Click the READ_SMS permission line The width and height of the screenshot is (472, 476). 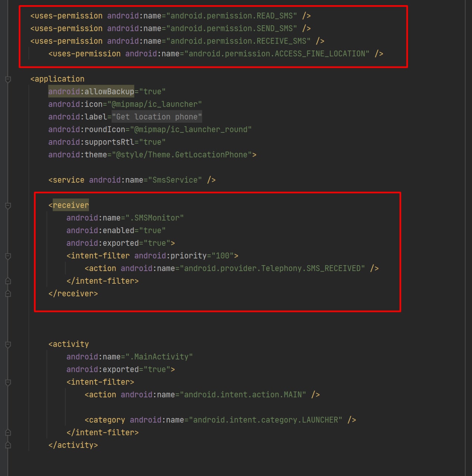tap(170, 16)
